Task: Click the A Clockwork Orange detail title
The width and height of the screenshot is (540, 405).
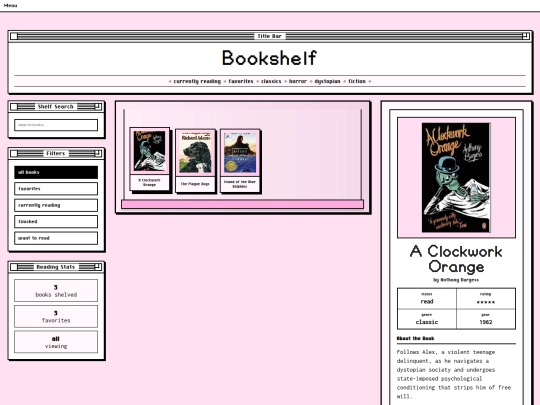Action: [x=456, y=259]
